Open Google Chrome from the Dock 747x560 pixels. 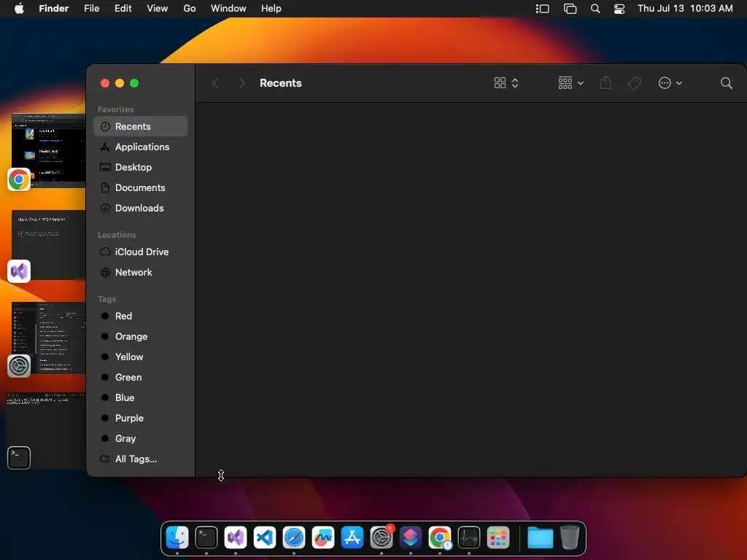[x=440, y=537]
